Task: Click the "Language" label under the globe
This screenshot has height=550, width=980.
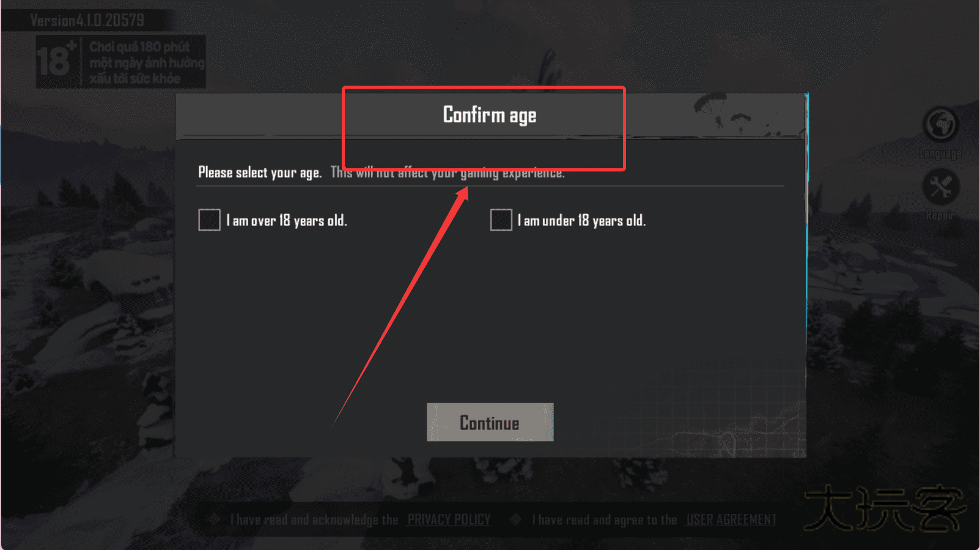Action: tap(940, 154)
